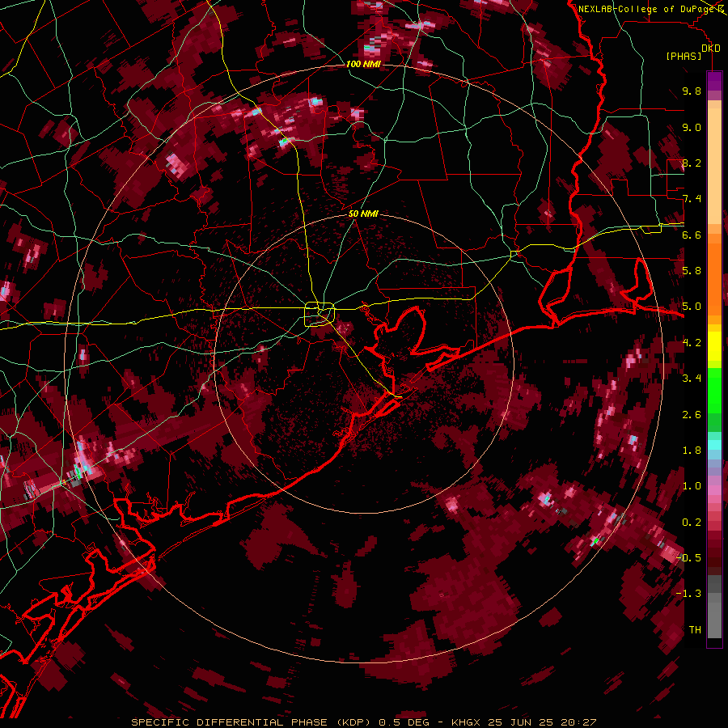Click the 8.2 value on the color scale
The width and height of the screenshot is (728, 728).
coord(692,163)
